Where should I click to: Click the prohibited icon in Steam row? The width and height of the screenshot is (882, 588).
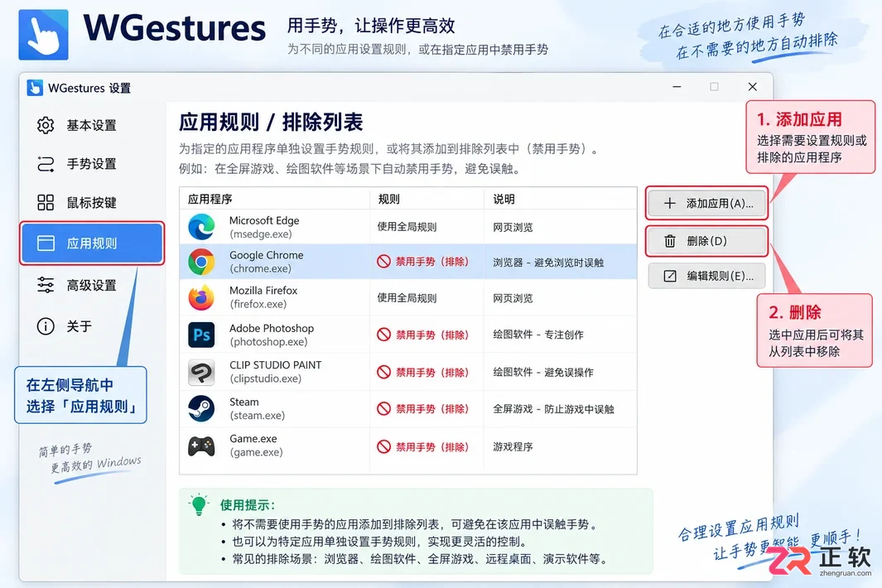pyautogui.click(x=383, y=408)
